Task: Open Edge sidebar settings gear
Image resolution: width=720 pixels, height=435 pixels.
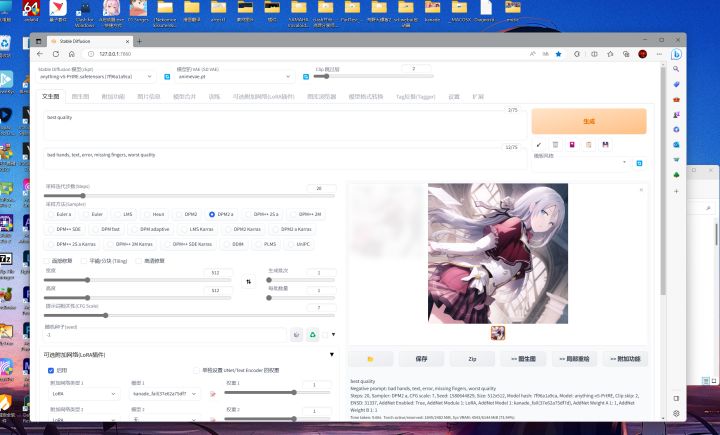Action: (x=676, y=413)
